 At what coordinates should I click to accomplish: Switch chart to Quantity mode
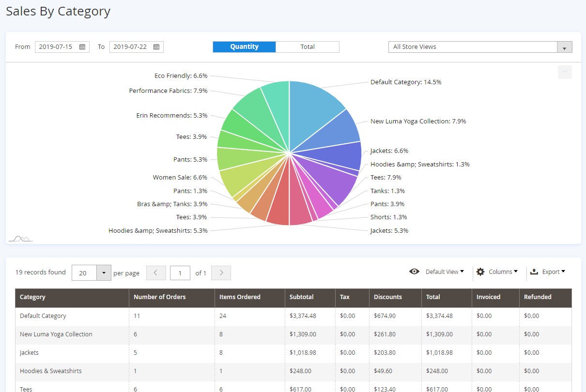(x=244, y=47)
